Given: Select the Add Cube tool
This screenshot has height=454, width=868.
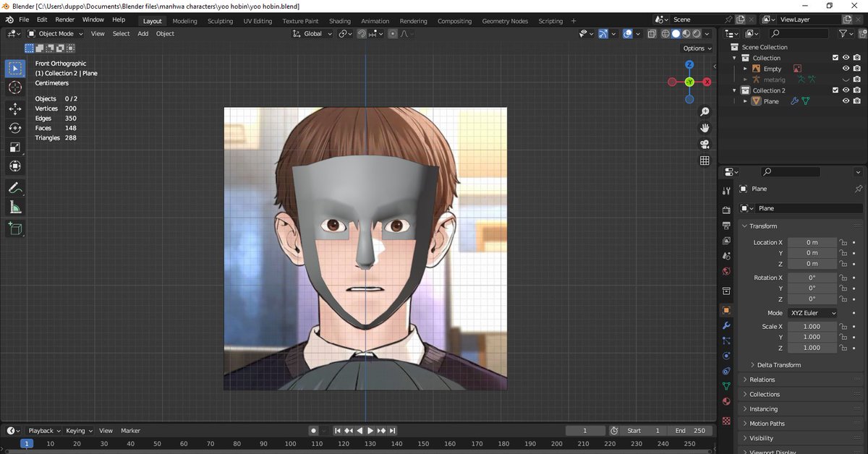Looking at the screenshot, I should [14, 229].
